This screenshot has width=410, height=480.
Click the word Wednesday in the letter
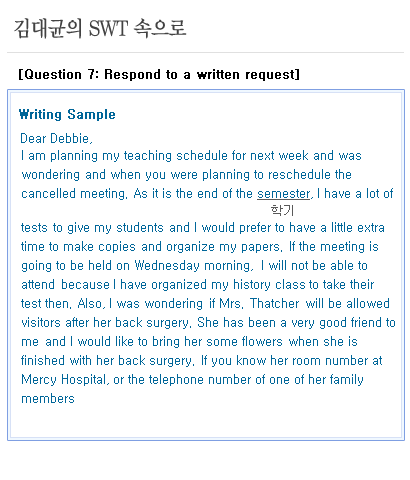click(x=167, y=266)
